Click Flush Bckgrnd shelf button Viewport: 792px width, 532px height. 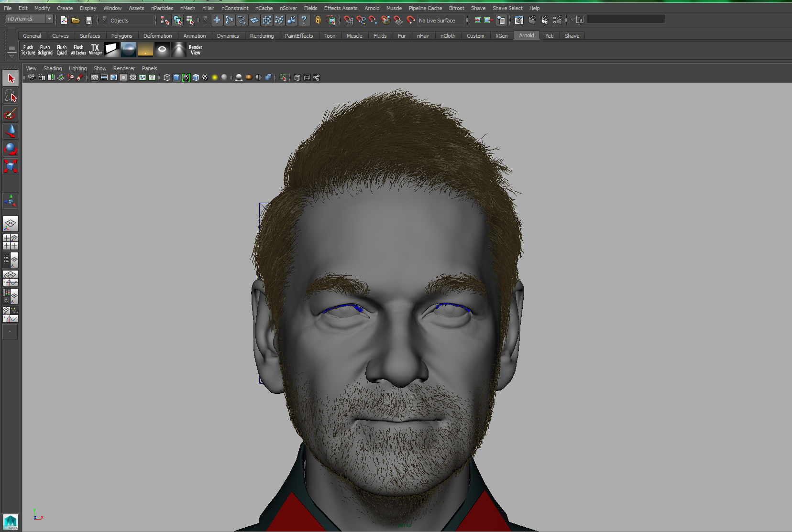(x=45, y=50)
